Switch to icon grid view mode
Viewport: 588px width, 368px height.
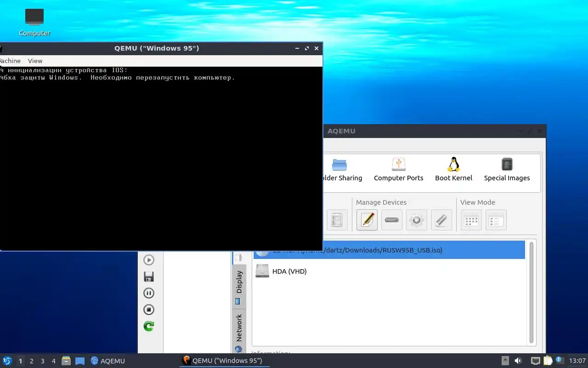point(471,220)
